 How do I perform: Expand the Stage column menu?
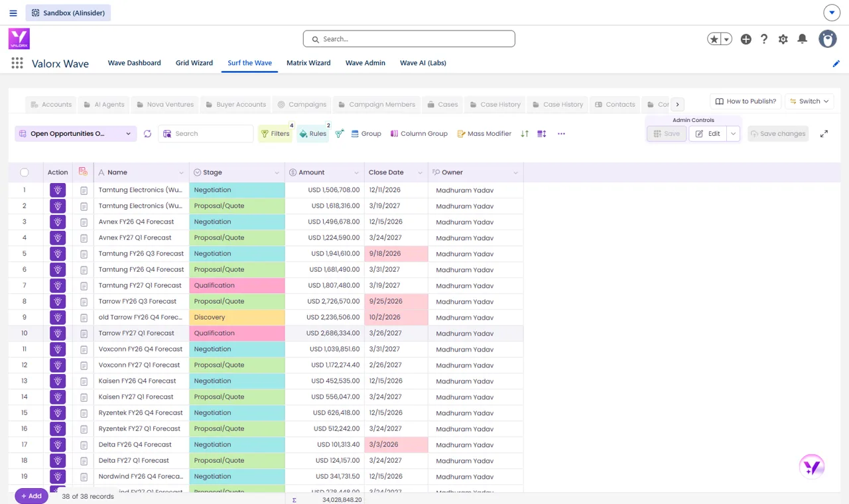click(277, 173)
